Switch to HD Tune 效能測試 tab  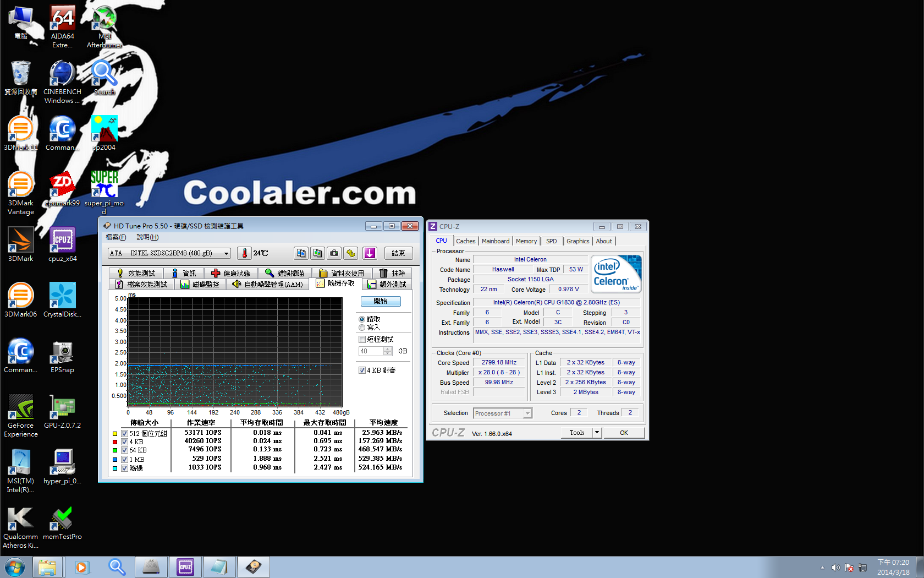pyautogui.click(x=136, y=273)
